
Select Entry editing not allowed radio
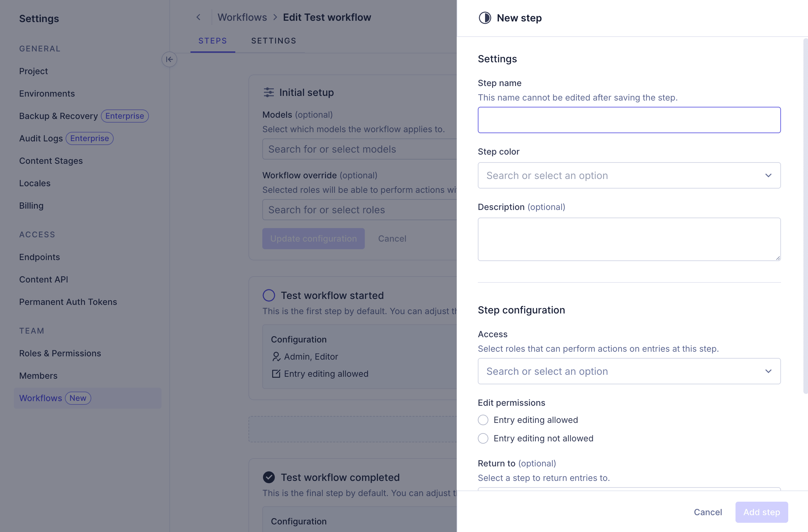483,438
